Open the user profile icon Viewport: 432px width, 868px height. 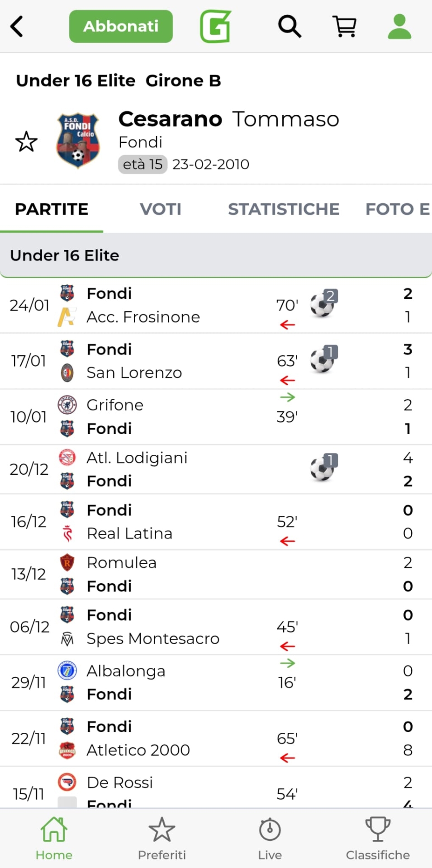[399, 26]
